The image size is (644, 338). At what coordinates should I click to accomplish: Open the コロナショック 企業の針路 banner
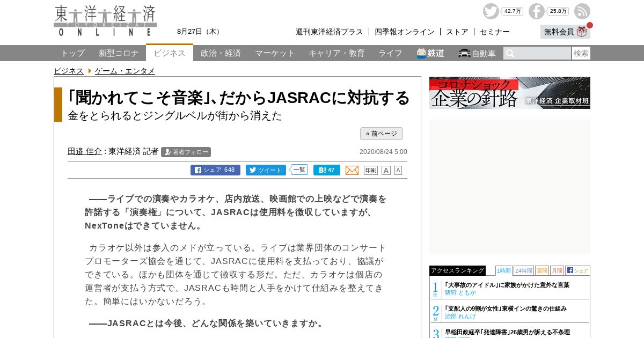[x=510, y=93]
